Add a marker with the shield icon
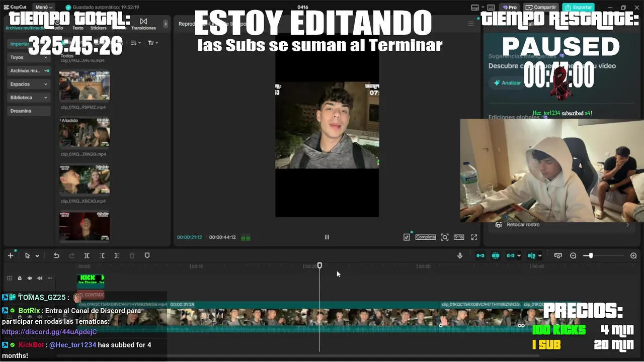This screenshot has width=644, height=362. coord(147,255)
